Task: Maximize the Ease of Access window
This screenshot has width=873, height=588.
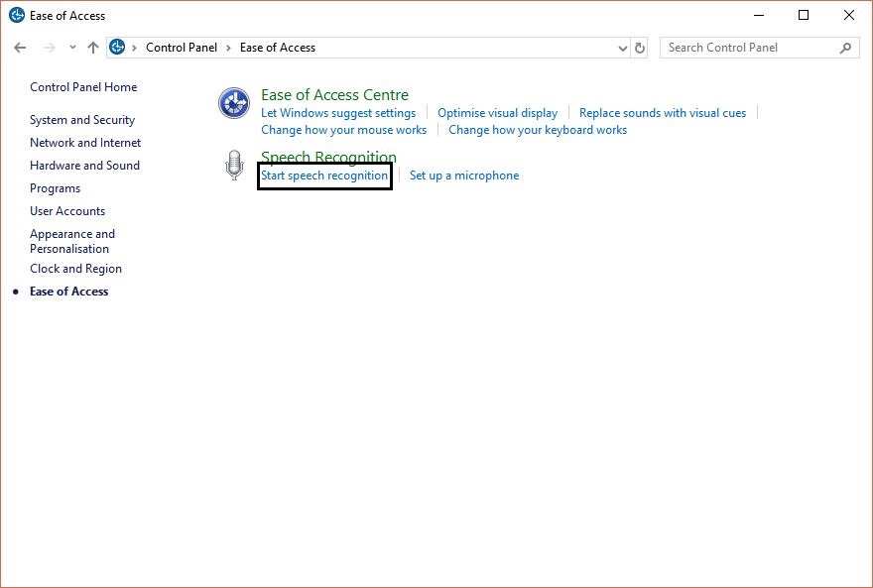Action: [804, 16]
